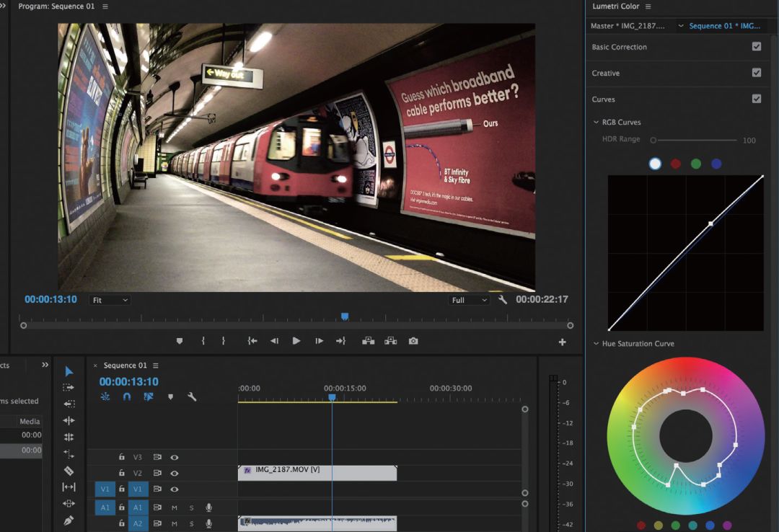The width and height of the screenshot is (779, 532).
Task: Expand the Creative section
Action: coord(606,73)
